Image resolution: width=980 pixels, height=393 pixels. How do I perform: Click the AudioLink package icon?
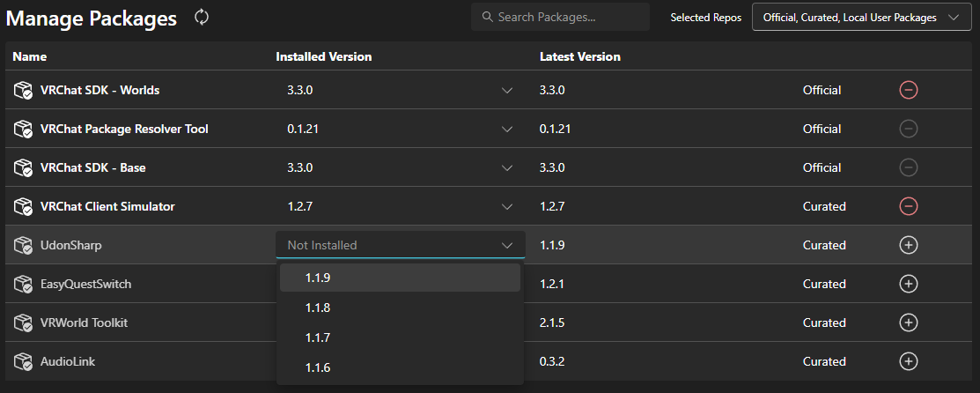23,361
